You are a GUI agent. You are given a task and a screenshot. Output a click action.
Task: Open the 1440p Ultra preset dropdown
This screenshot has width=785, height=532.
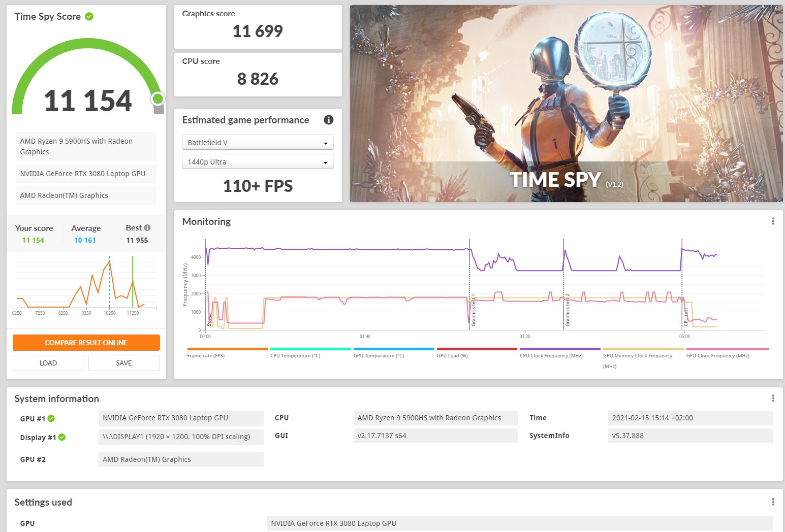258,162
